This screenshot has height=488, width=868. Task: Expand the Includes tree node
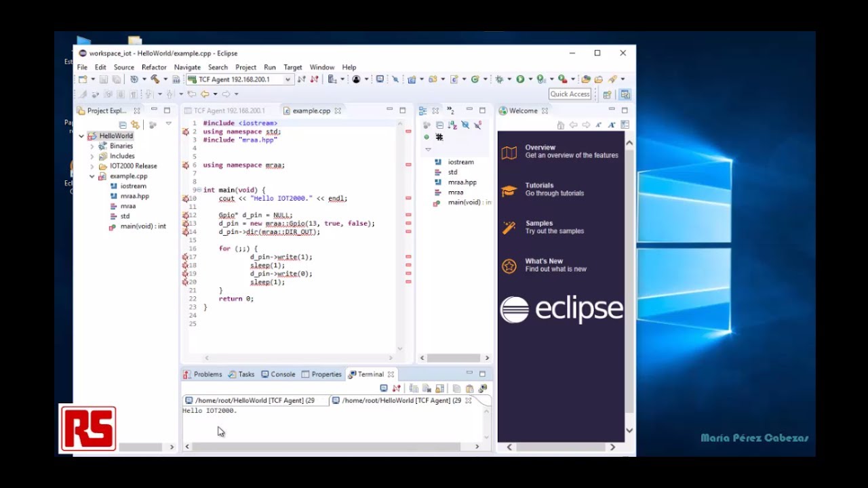pos(92,157)
